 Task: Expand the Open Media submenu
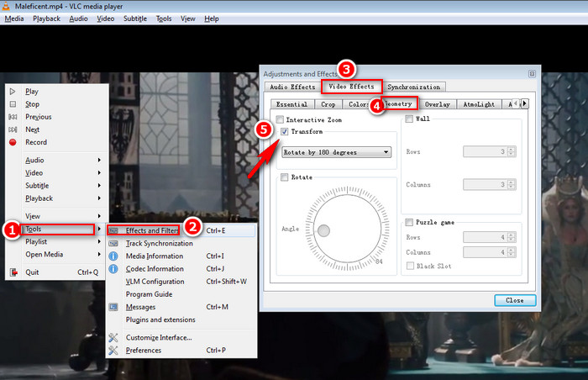click(57, 255)
